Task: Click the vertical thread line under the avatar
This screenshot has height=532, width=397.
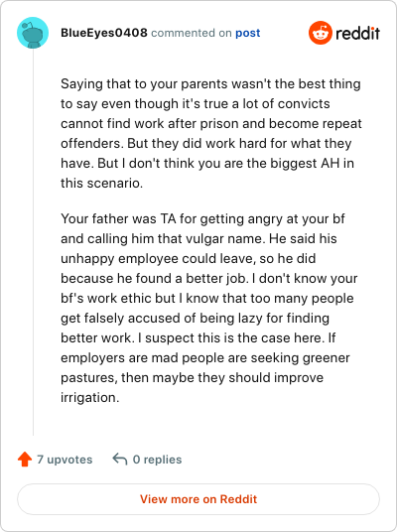Action: click(33, 242)
